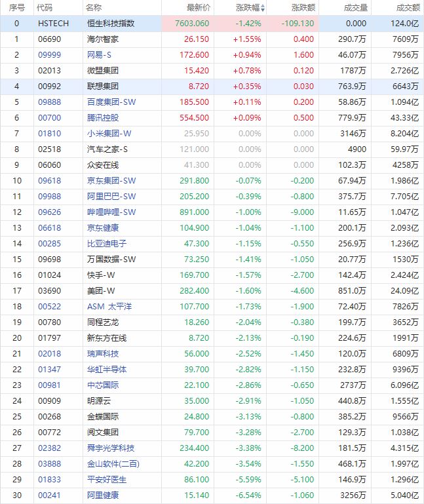Click stock code 00522
Image resolution: width=424 pixels, height=504 pixels.
click(x=50, y=307)
